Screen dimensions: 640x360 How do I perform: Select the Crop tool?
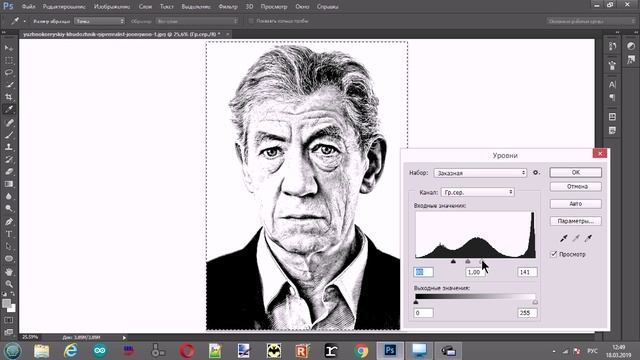(9, 97)
